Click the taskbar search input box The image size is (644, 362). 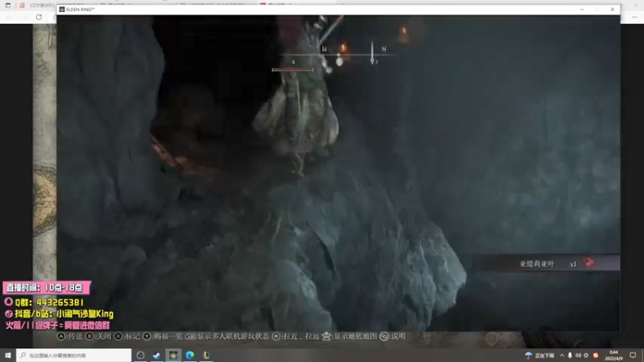pyautogui.click(x=74, y=355)
